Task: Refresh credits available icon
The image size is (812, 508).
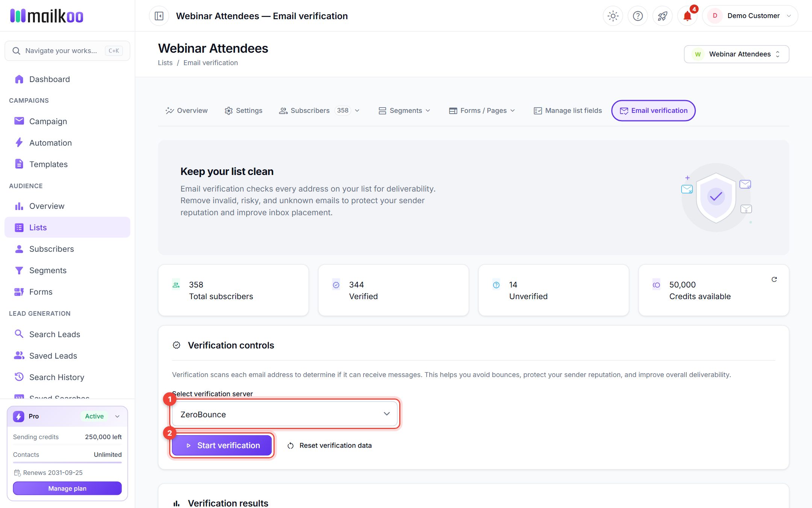Action: 774,279
